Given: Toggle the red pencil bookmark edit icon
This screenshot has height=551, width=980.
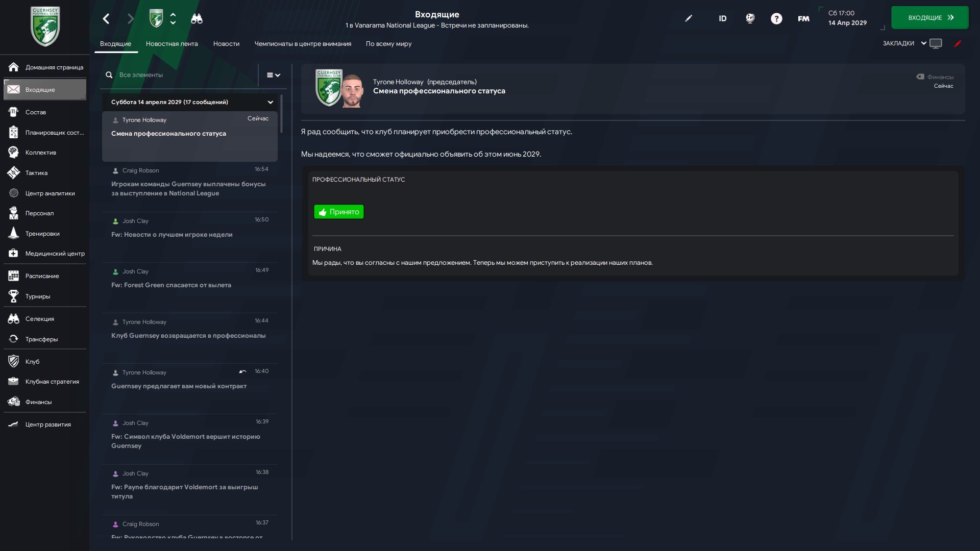Looking at the screenshot, I should (958, 43).
